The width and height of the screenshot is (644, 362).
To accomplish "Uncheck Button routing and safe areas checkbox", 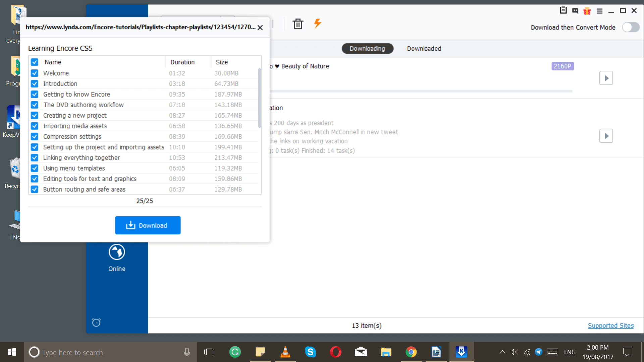I will [35, 189].
